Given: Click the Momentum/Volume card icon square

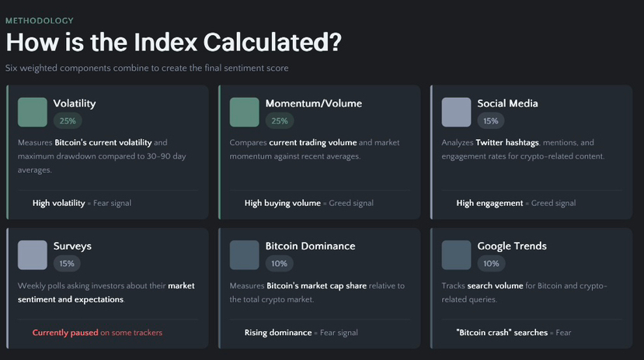Looking at the screenshot, I should click(x=245, y=112).
